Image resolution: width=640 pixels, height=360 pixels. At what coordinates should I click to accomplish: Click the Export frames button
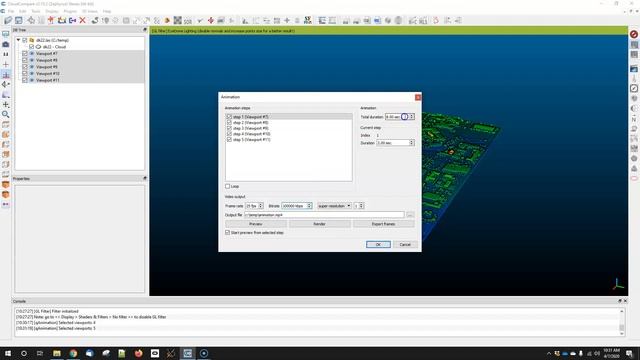383,224
